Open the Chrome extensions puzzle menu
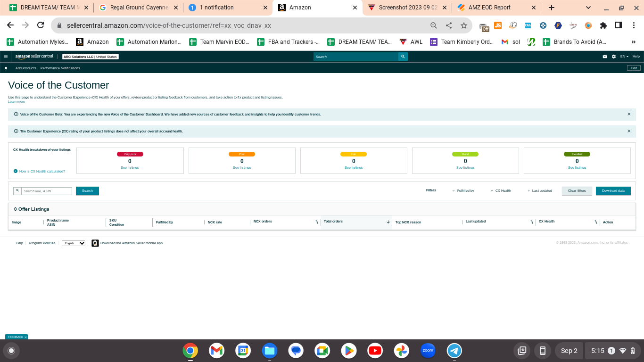The height and width of the screenshot is (362, 644). pos(603,25)
